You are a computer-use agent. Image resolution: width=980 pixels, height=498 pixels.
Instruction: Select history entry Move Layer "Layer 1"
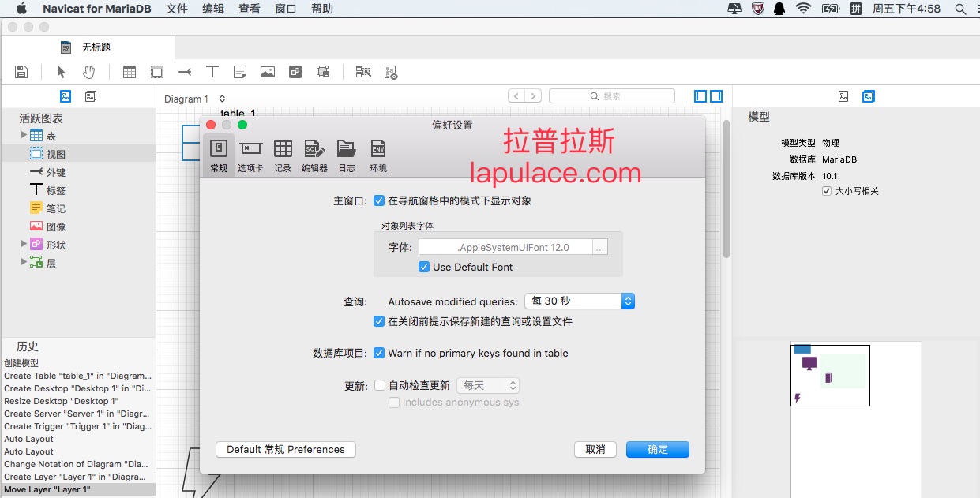pos(78,489)
